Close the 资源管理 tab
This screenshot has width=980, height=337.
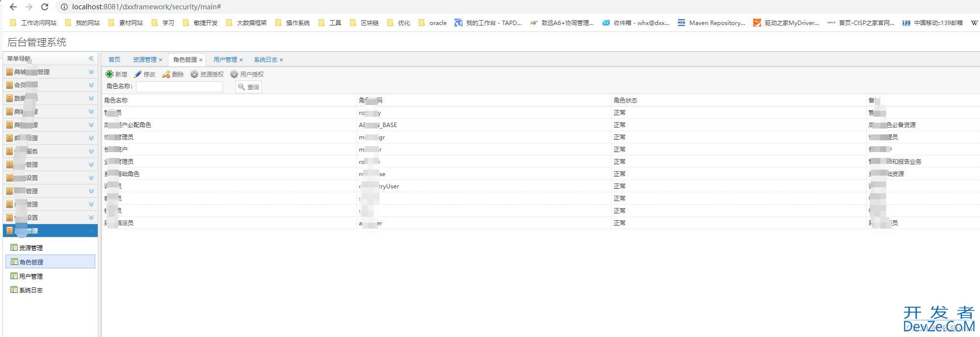click(x=161, y=60)
